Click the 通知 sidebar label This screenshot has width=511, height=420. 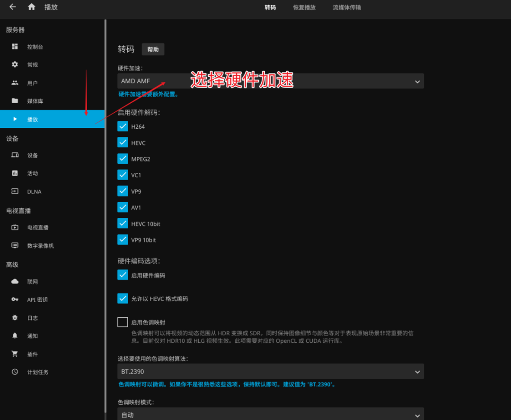(x=32, y=336)
